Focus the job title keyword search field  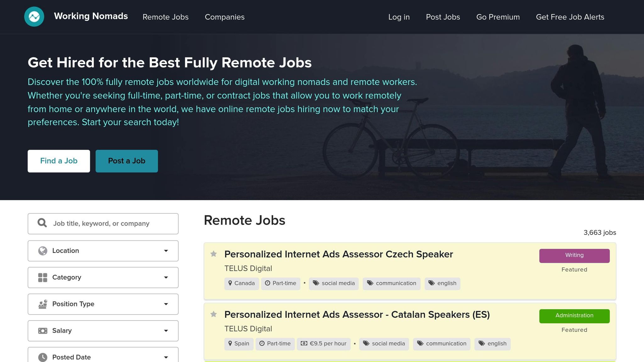point(103,223)
